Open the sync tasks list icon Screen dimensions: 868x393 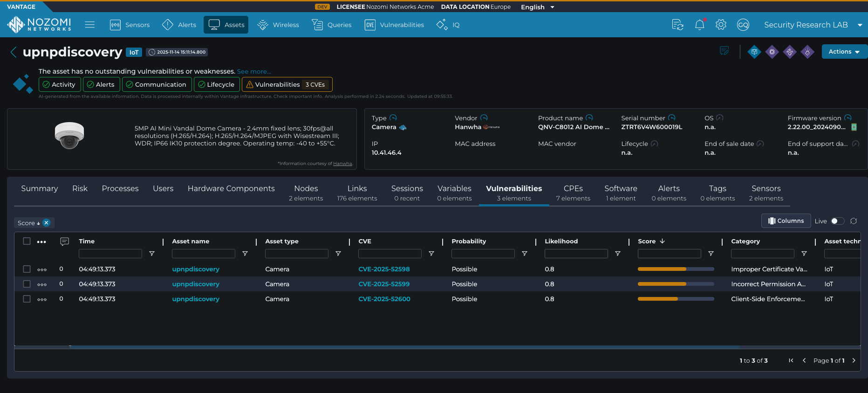tap(678, 25)
